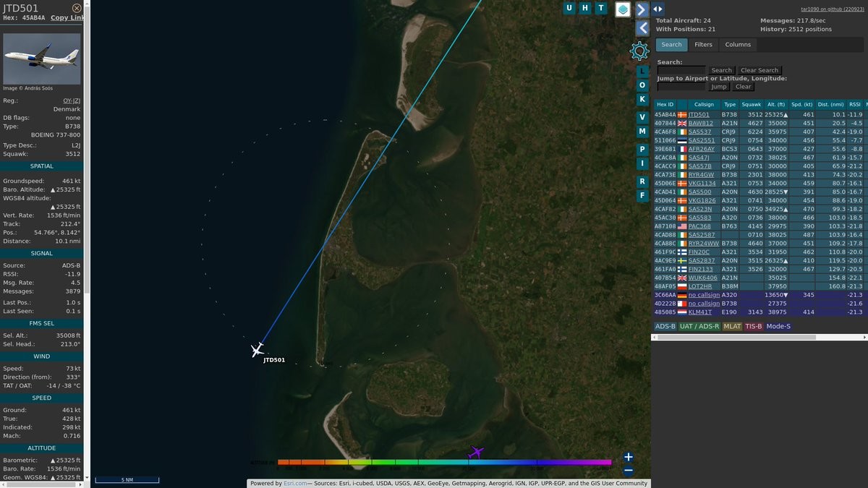Click the T map button
Viewport: 868px width, 488px height.
coord(600,8)
